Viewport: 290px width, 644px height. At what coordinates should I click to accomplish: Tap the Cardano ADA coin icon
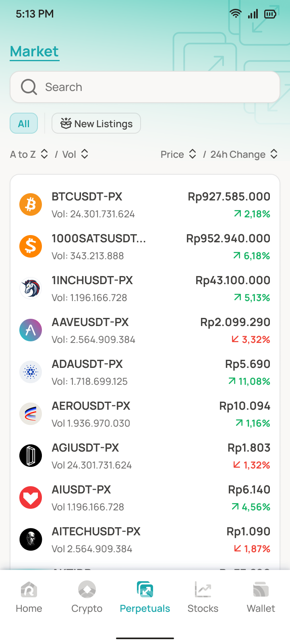pyautogui.click(x=31, y=372)
